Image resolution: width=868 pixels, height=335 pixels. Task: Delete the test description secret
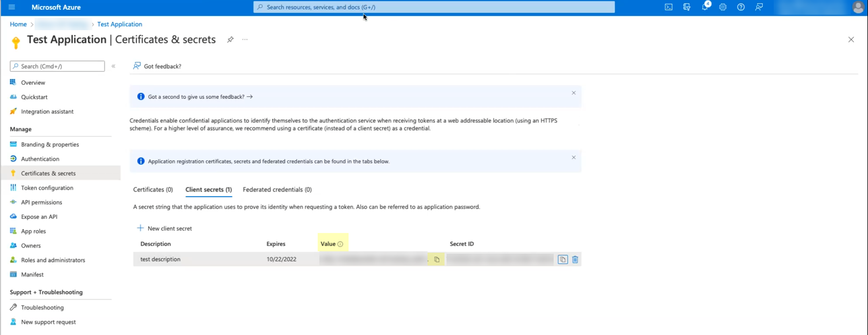click(575, 259)
